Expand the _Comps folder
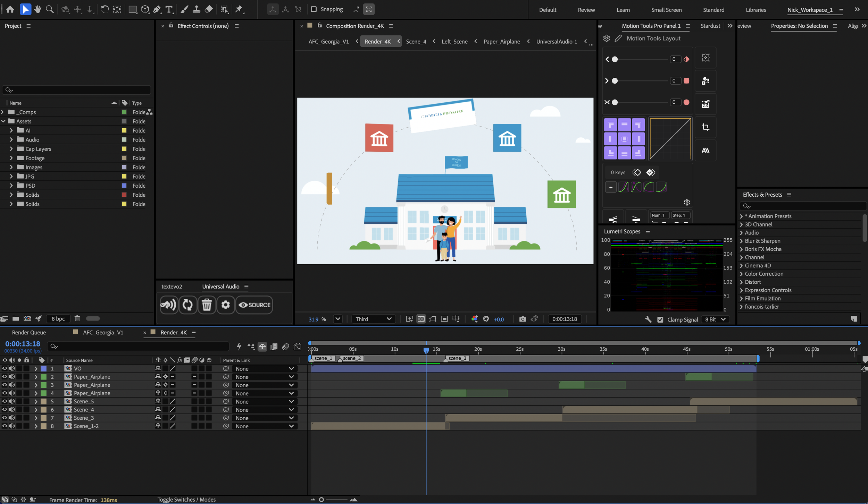868x504 pixels. point(3,112)
